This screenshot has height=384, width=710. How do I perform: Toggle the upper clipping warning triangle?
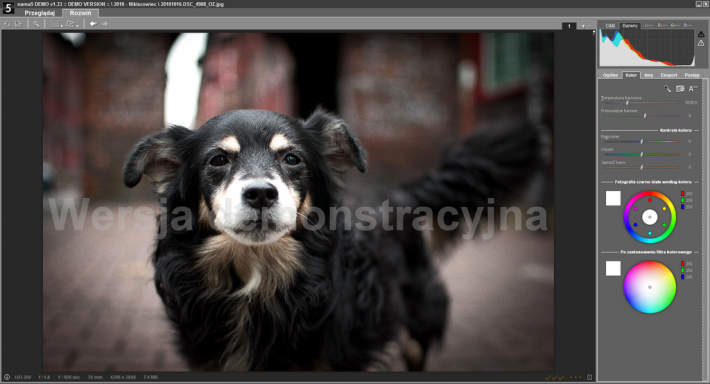pyautogui.click(x=701, y=34)
